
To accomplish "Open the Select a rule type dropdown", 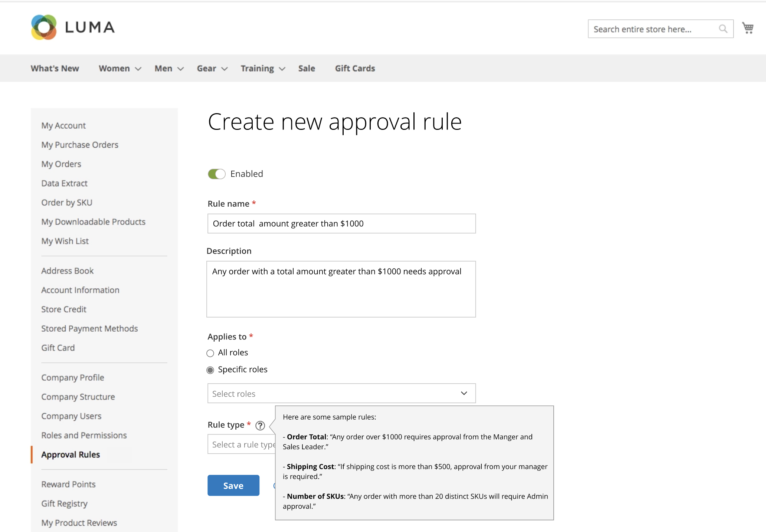I will (x=242, y=444).
